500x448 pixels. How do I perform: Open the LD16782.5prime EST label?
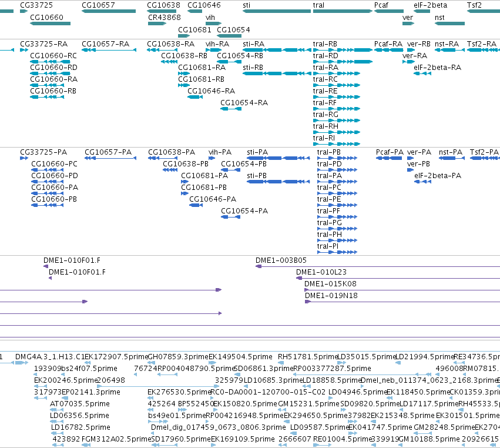click(80, 427)
